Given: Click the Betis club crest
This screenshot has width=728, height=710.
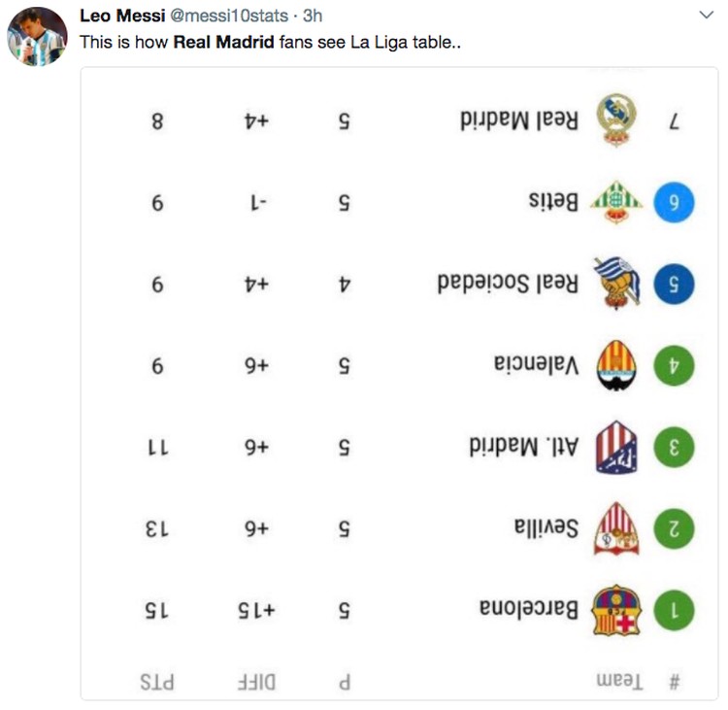Looking at the screenshot, I should (616, 202).
